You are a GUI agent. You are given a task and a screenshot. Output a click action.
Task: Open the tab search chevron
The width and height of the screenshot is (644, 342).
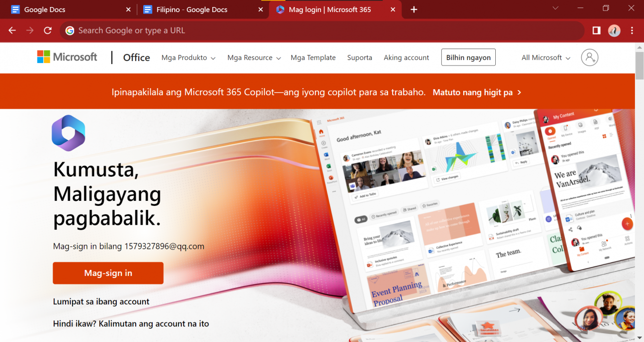click(555, 9)
